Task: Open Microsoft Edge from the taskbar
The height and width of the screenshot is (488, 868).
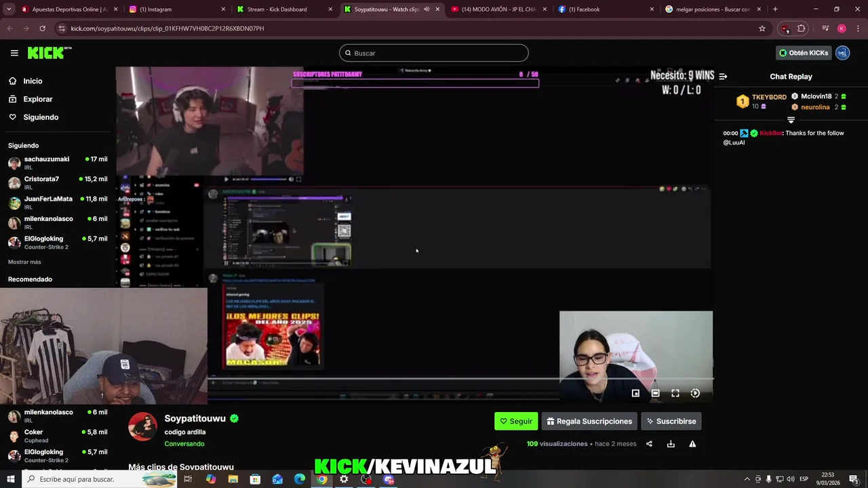Action: click(300, 479)
